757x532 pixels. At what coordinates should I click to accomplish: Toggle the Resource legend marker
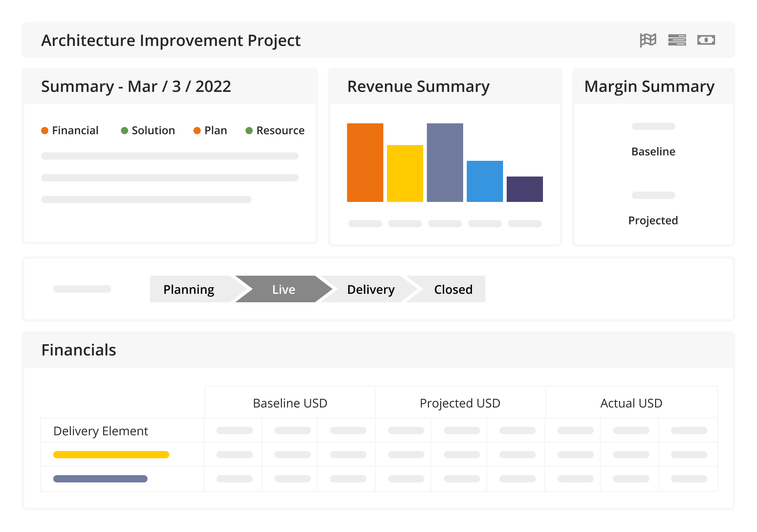click(250, 130)
